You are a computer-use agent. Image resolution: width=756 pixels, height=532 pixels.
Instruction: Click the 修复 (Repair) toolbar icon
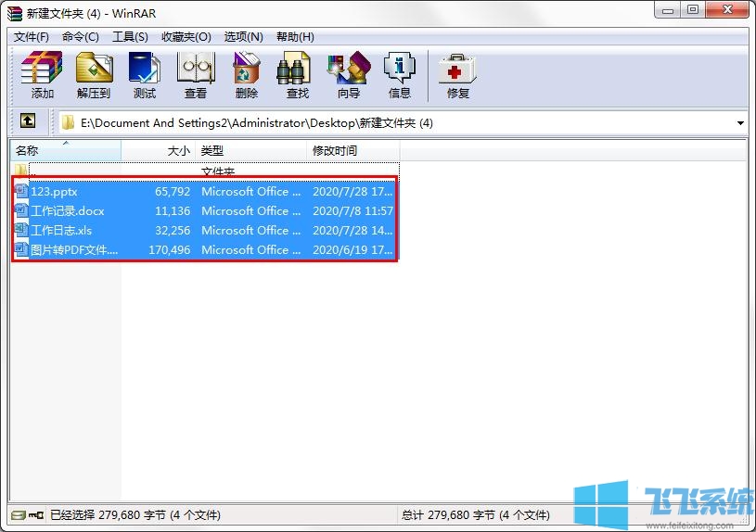pyautogui.click(x=457, y=75)
